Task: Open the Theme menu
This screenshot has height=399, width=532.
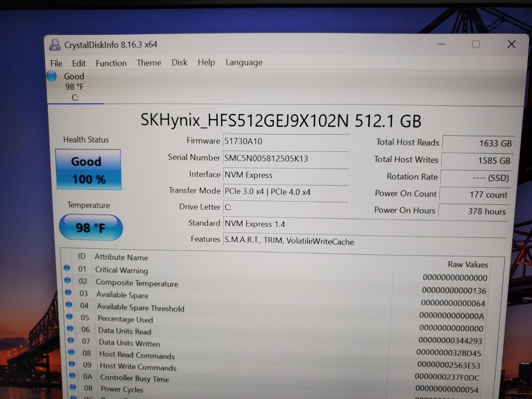Action: pos(149,63)
